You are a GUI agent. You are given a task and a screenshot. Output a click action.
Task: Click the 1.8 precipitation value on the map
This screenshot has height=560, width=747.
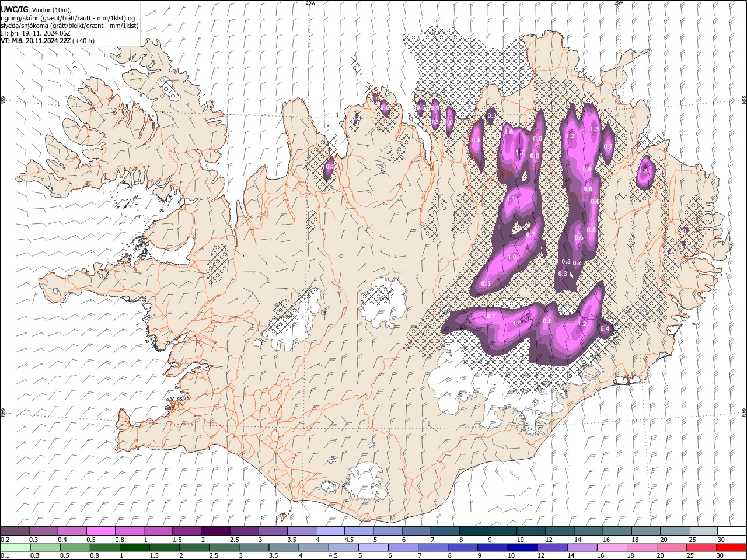(x=644, y=171)
